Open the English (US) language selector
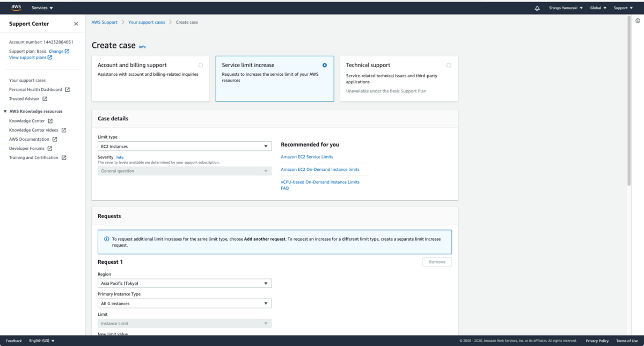Screen dimensions: 644x346 [42, 341]
